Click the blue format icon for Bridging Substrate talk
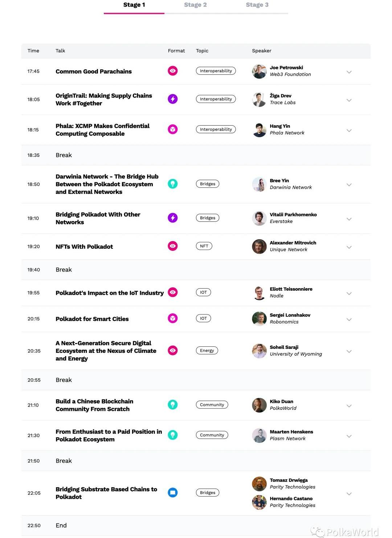392x538 pixels. (x=172, y=493)
